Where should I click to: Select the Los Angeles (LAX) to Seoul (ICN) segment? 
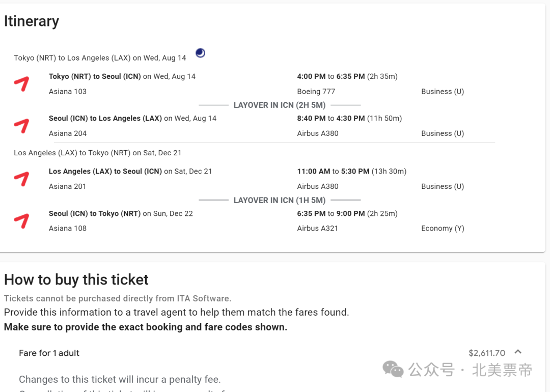pos(105,172)
